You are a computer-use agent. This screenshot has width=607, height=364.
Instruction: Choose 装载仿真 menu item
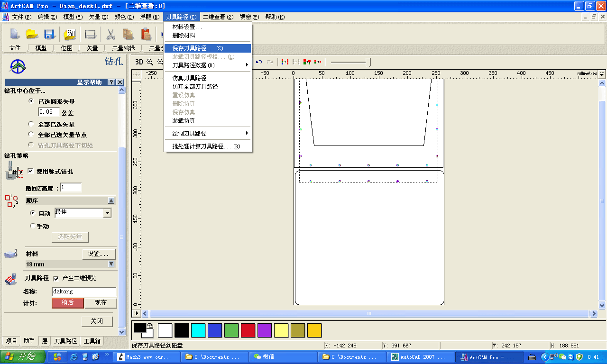[207, 120]
